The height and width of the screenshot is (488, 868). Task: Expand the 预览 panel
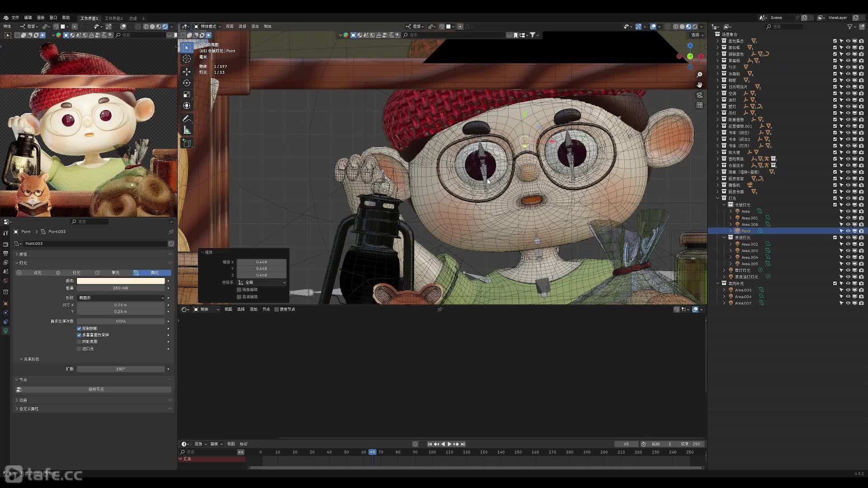[x=23, y=254]
